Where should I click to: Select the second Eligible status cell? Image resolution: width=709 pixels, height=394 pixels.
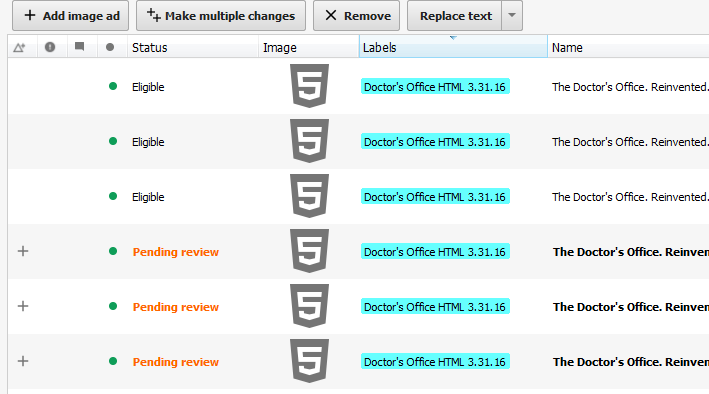click(148, 142)
